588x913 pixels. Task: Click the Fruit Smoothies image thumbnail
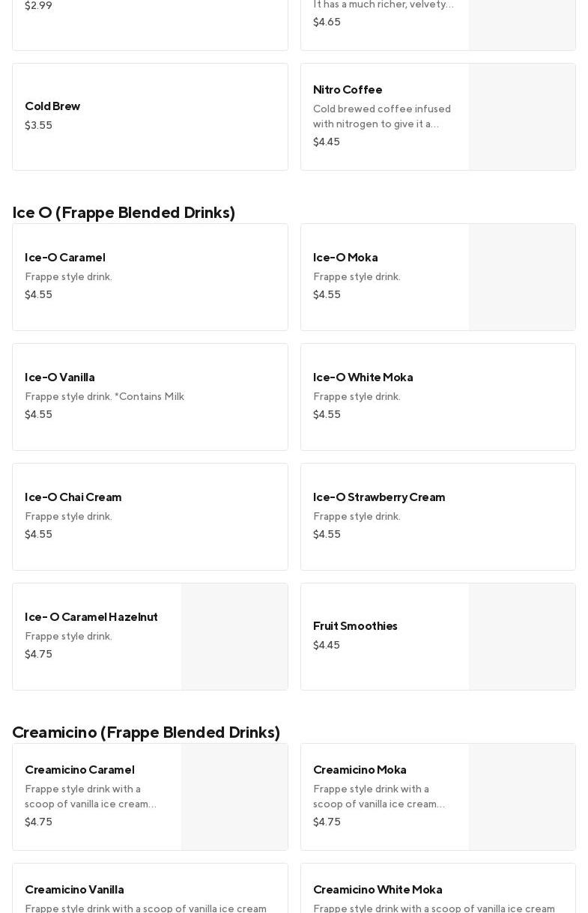pos(521,637)
